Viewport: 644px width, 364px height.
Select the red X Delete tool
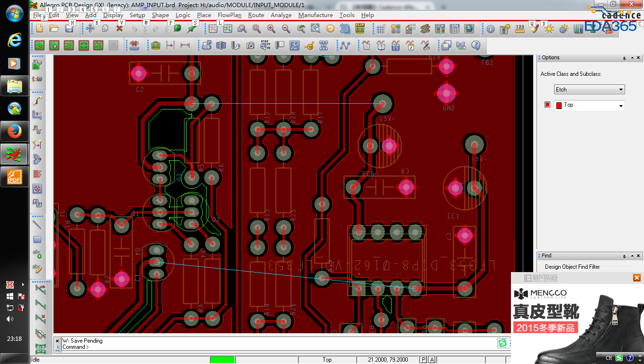coord(119,29)
